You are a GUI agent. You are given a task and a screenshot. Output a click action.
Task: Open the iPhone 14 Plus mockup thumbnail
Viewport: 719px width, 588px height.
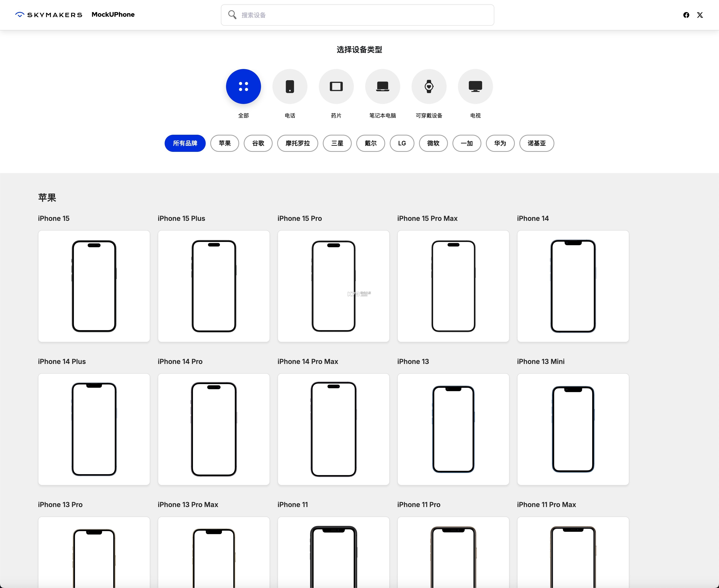click(x=94, y=429)
